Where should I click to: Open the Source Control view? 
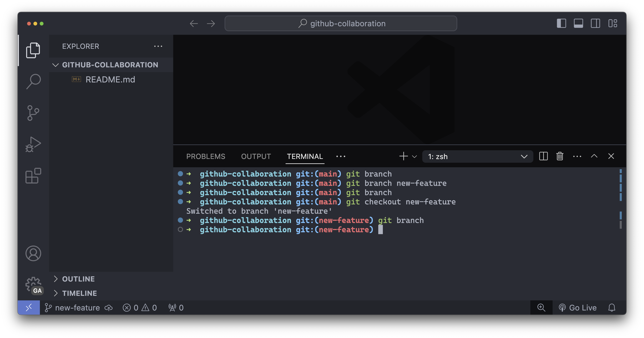click(33, 113)
